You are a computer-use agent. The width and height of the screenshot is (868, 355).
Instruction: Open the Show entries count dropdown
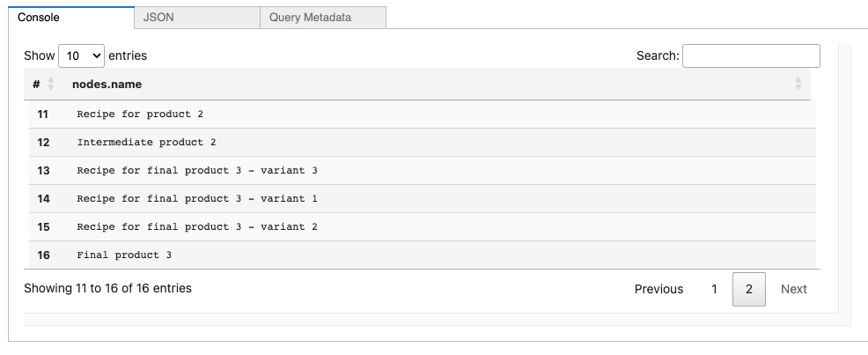pyautogui.click(x=81, y=55)
